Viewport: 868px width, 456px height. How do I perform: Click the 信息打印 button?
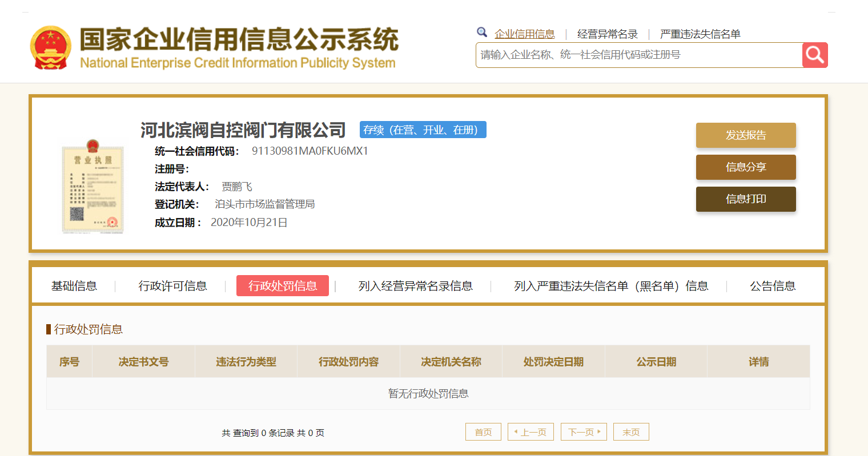pos(746,199)
